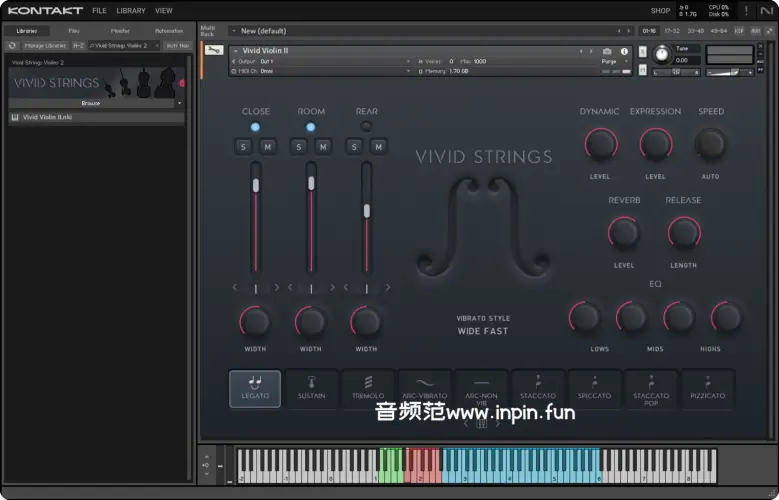This screenshot has height=500, width=779.
Task: Open the SHOP link
Action: tap(660, 11)
